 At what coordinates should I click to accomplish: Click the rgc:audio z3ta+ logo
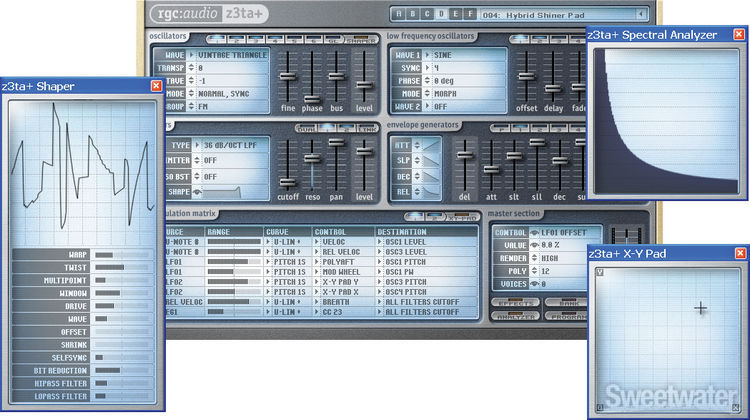click(x=209, y=13)
